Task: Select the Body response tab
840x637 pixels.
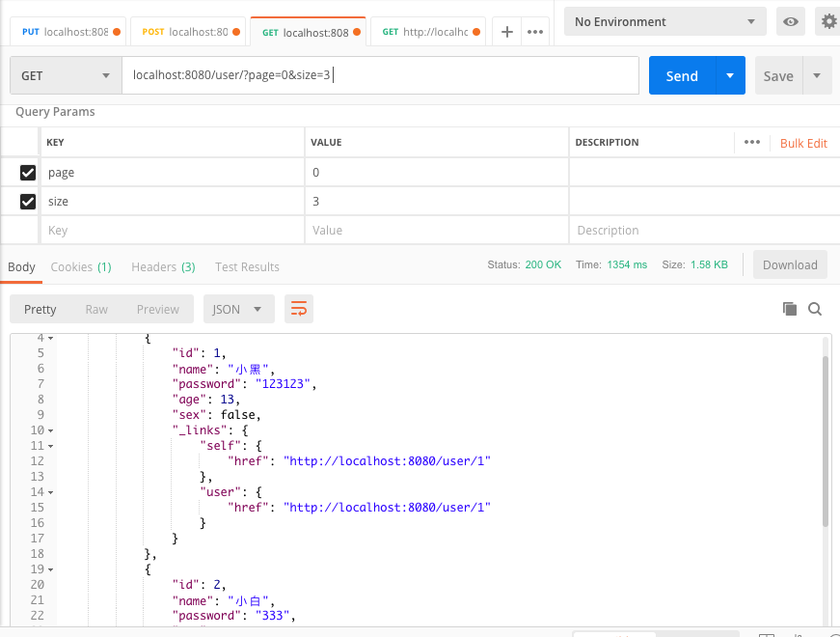Action: click(21, 267)
